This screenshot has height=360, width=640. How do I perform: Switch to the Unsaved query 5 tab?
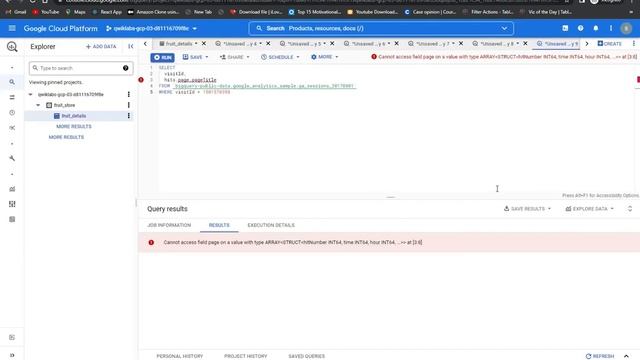pyautogui.click(x=303, y=44)
